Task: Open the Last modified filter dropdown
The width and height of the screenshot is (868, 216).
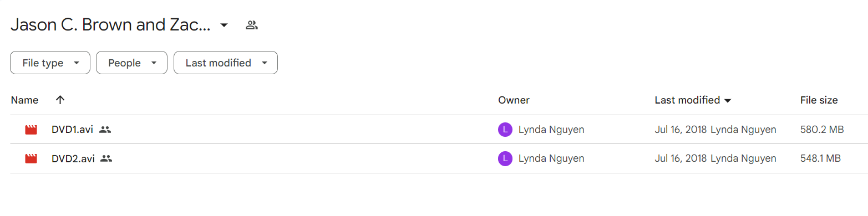Action: tap(226, 63)
